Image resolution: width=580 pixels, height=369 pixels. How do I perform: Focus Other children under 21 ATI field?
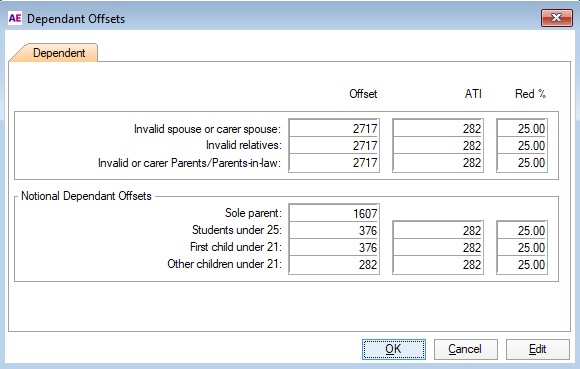tap(438, 264)
